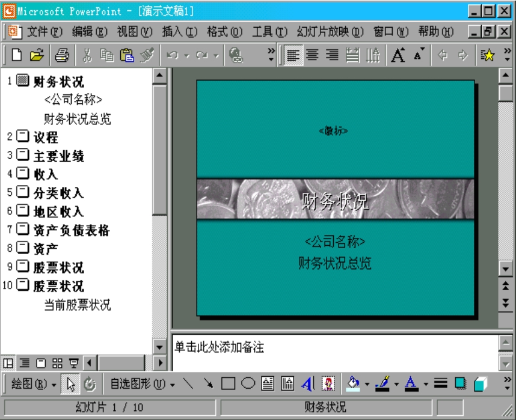Copy selection with Copy icon
This screenshot has width=516, height=420.
[106, 55]
